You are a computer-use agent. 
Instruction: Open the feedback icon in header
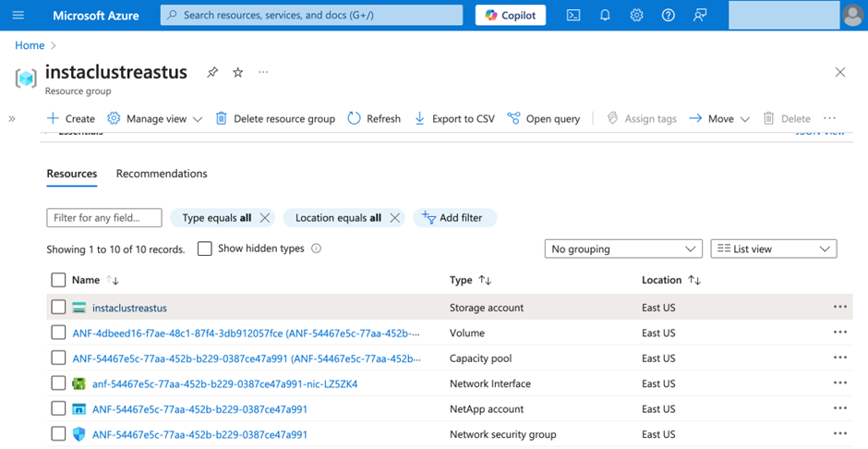point(700,15)
